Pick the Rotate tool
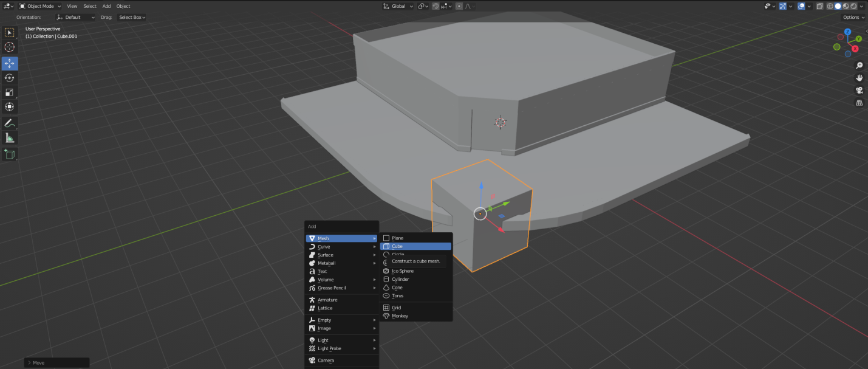868x369 pixels. pyautogui.click(x=9, y=78)
